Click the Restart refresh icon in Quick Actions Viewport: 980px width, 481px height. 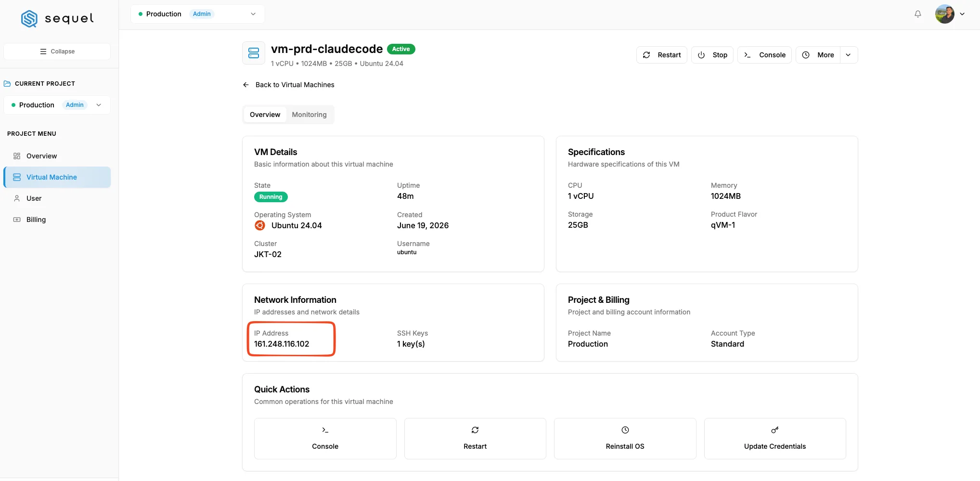475,430
